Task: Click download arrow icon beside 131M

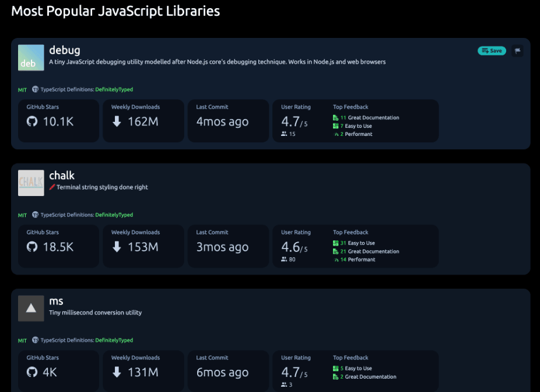Action: coord(117,372)
